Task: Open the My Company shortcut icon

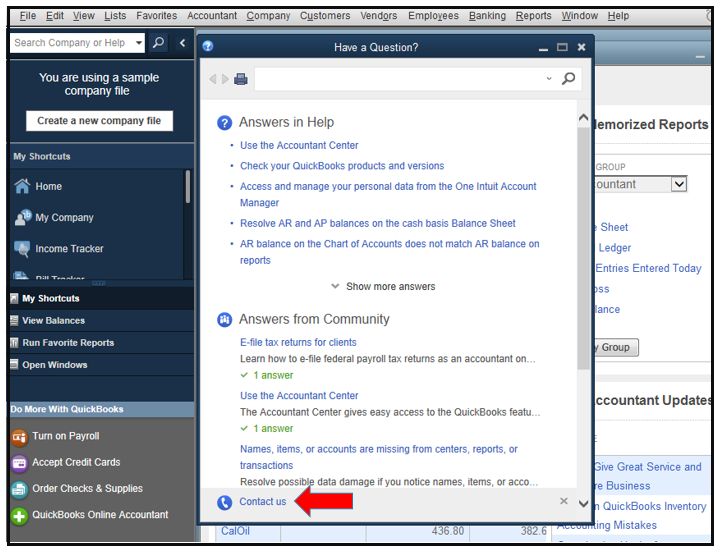Action: tap(23, 217)
